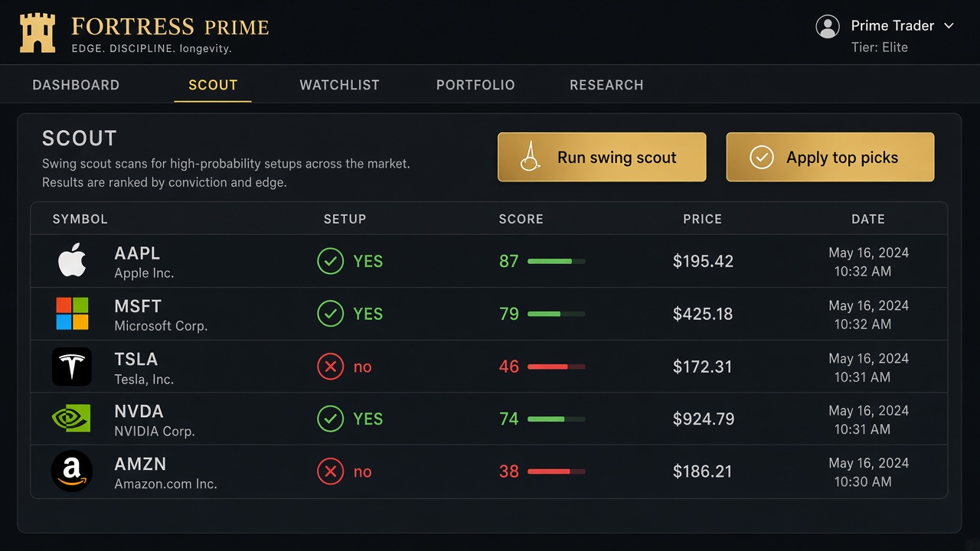Click the Tesla logo icon
The height and width of the screenshot is (551, 980).
[72, 367]
